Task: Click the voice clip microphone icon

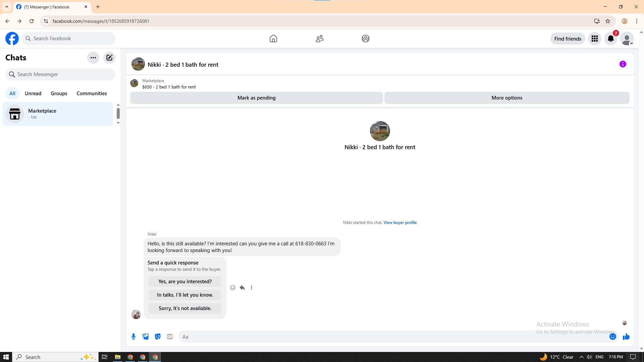Action: click(133, 337)
